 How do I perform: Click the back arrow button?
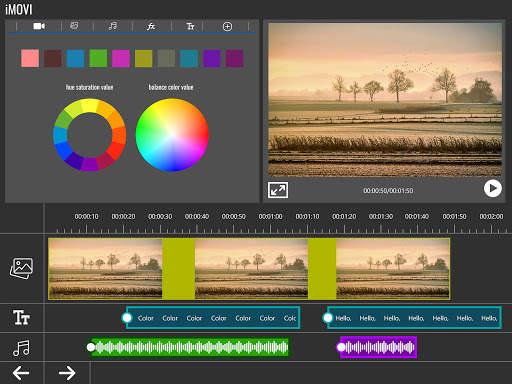(x=21, y=373)
